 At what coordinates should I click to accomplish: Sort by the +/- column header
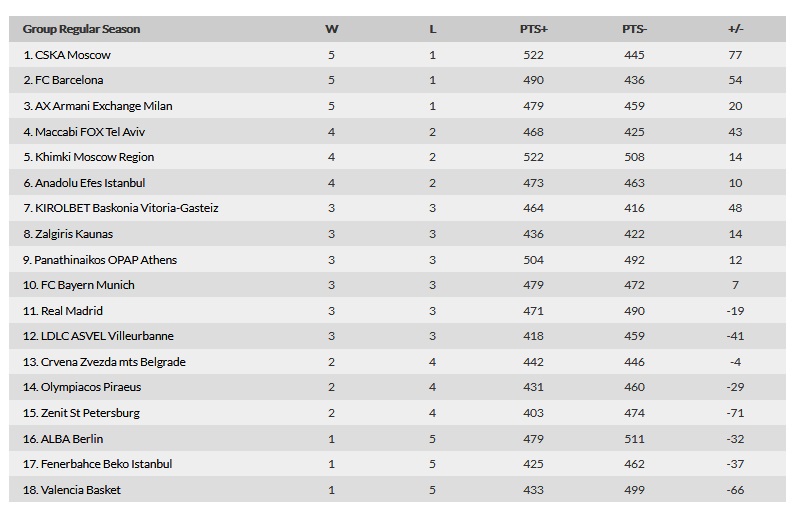(x=736, y=29)
